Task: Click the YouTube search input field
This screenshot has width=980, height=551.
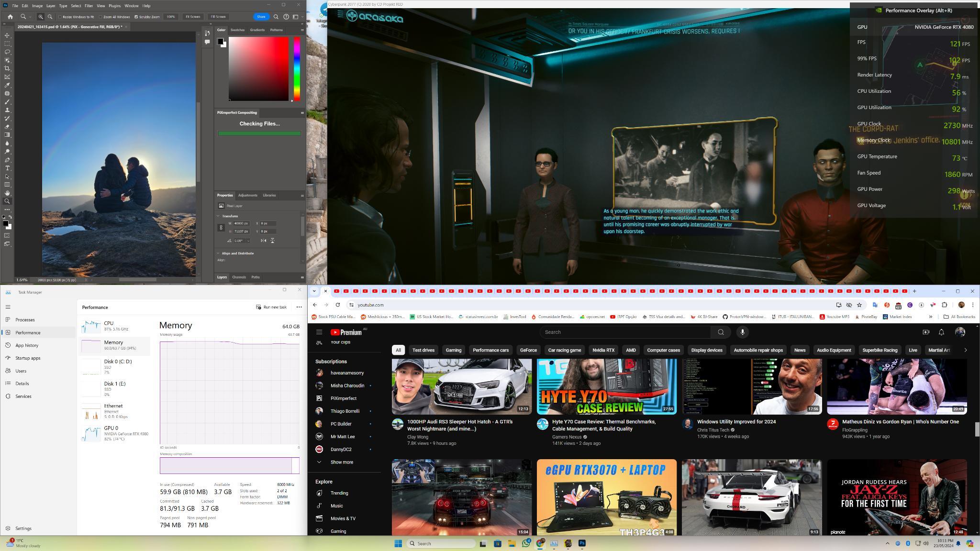Action: click(625, 332)
